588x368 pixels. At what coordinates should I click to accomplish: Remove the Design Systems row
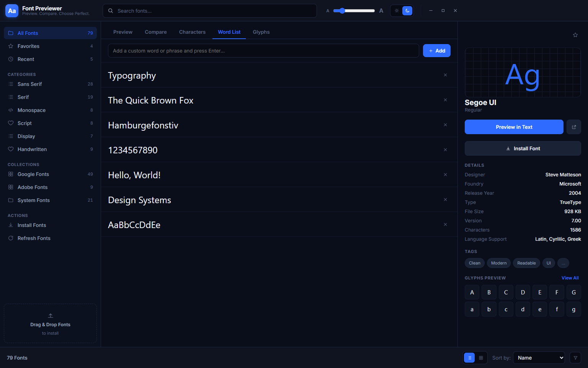tap(445, 200)
